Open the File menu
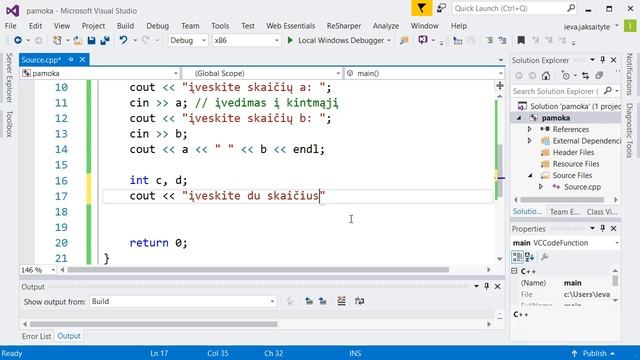The height and width of the screenshot is (360, 640). pos(11,26)
